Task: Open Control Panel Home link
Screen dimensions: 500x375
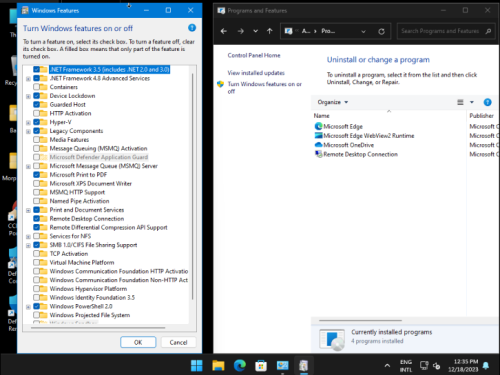Action: click(x=254, y=55)
